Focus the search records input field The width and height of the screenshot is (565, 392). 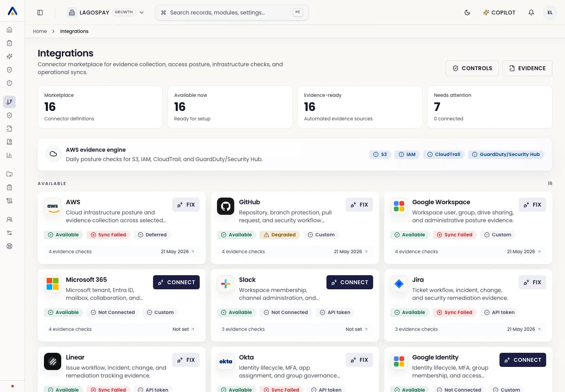pyautogui.click(x=231, y=13)
